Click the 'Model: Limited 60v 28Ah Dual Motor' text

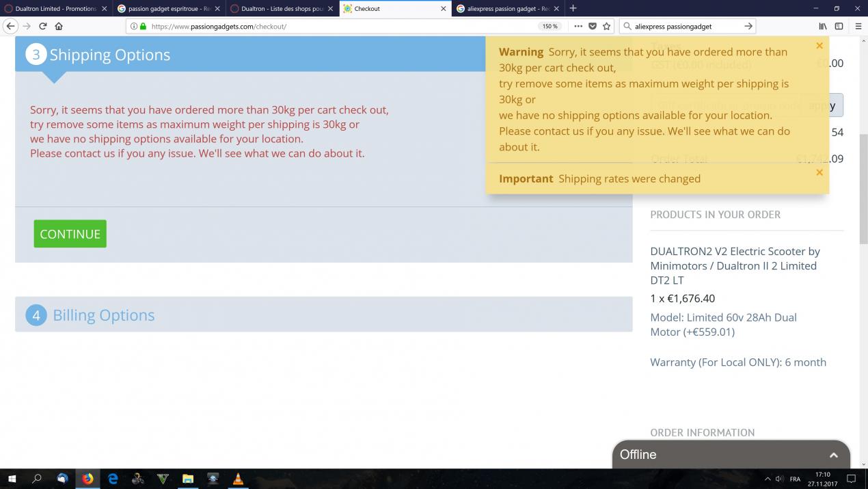pyautogui.click(x=723, y=324)
